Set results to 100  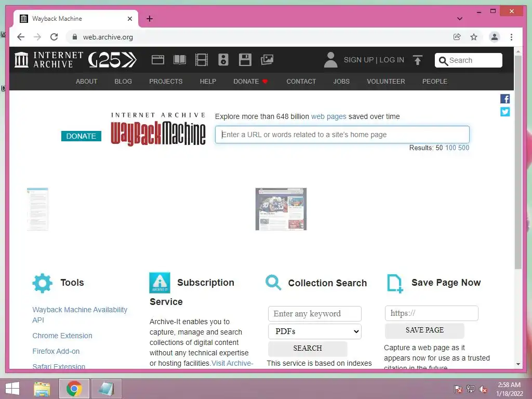click(x=450, y=148)
